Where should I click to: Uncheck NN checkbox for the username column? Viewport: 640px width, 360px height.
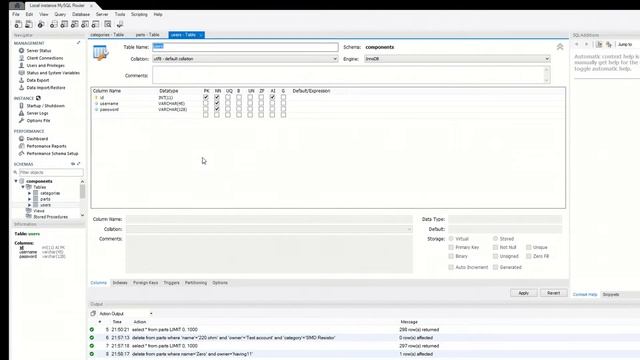click(217, 104)
